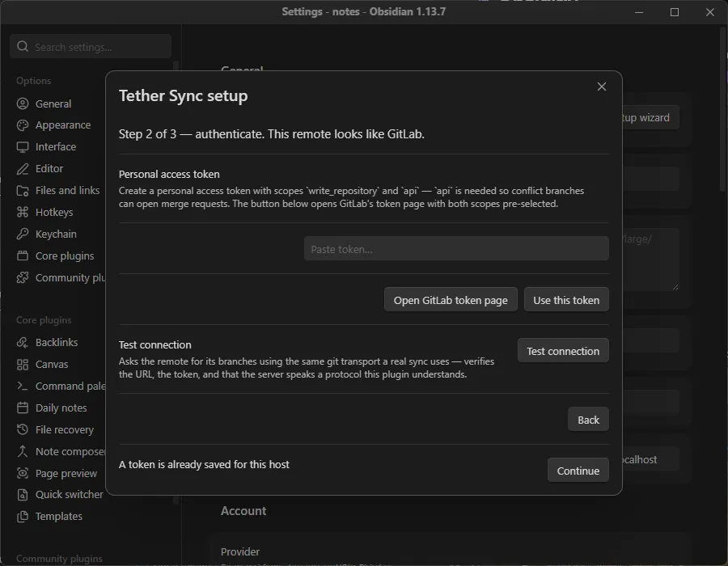Close the Tether Sync setup dialog
728x566 pixels.
601,87
